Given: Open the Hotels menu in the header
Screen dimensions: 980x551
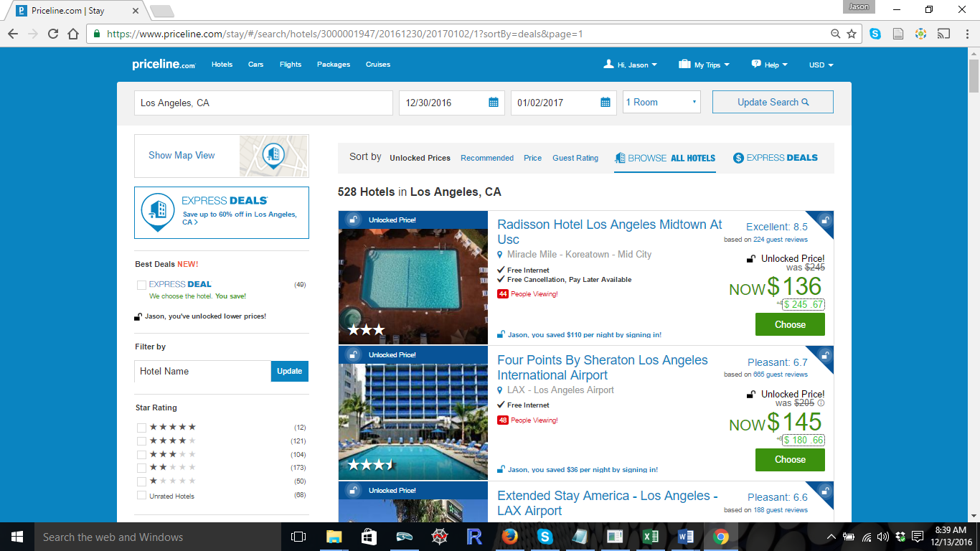Looking at the screenshot, I should (222, 65).
